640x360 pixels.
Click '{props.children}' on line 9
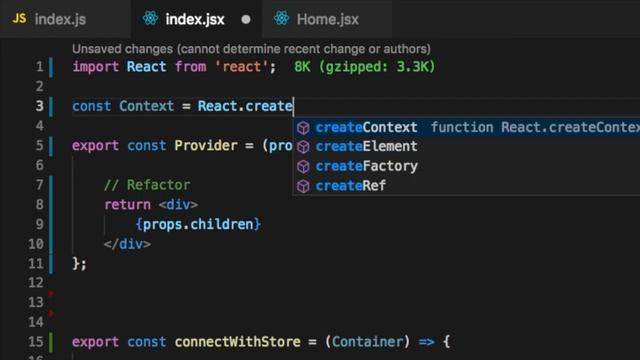click(x=198, y=224)
